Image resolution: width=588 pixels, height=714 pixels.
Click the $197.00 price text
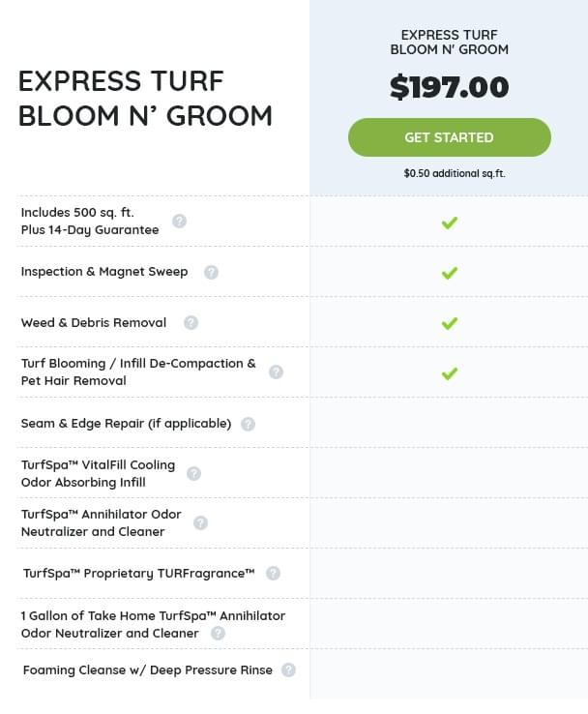click(449, 88)
